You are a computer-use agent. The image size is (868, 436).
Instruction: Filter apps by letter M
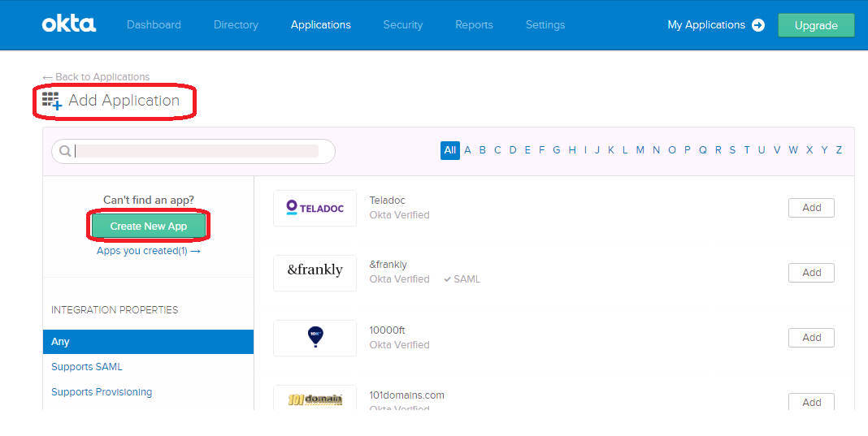(640, 150)
